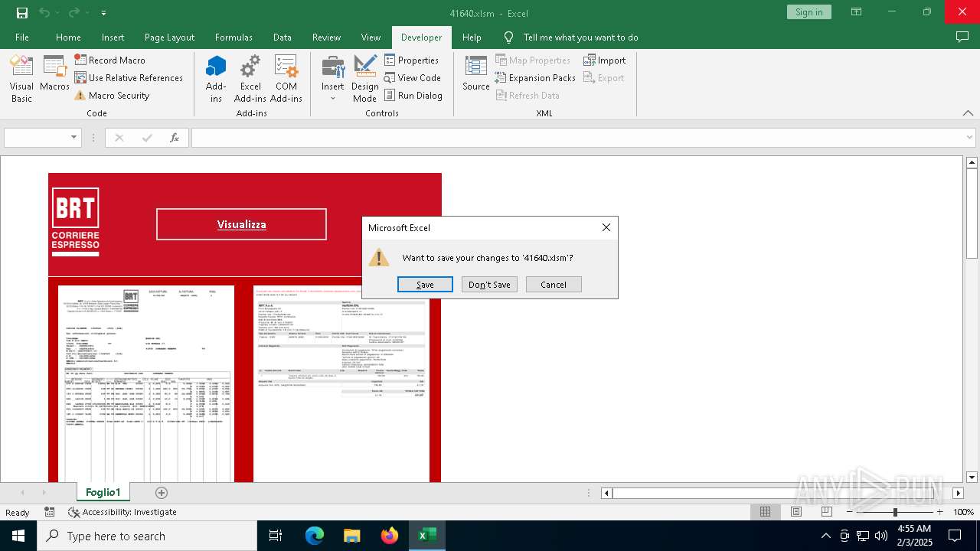
Task: Click the Visualizza button on the sheet
Action: [241, 224]
